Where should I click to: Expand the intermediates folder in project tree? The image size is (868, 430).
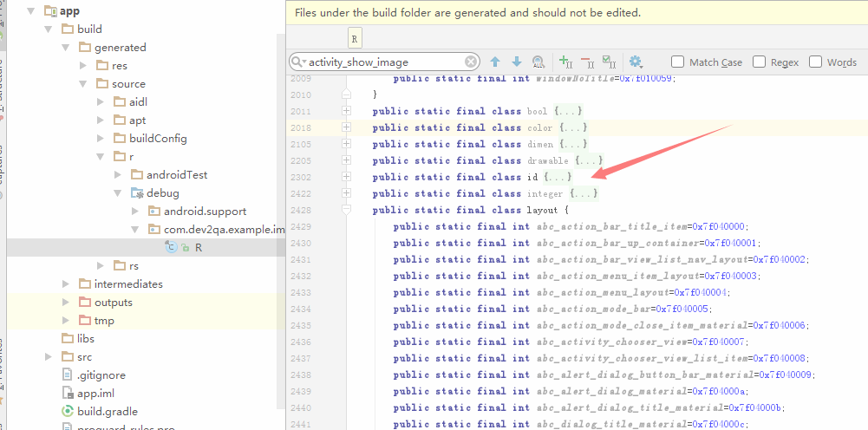tap(67, 283)
